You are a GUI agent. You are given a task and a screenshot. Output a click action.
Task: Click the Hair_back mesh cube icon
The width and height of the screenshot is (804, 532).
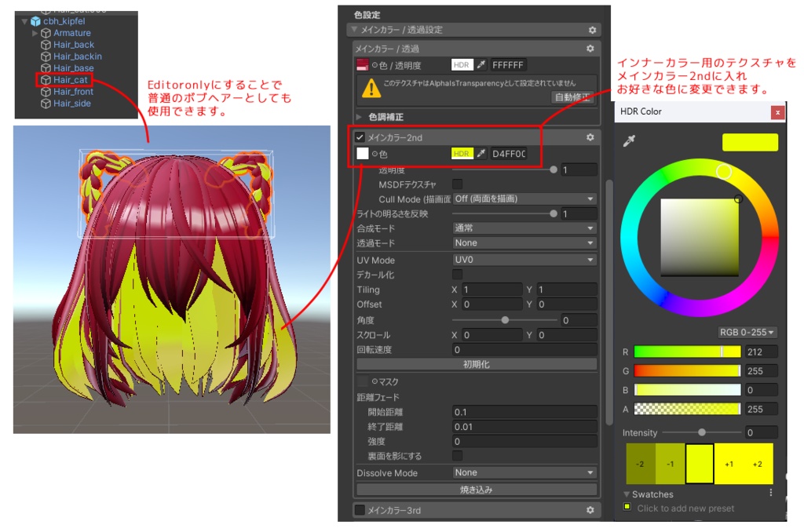click(x=46, y=45)
